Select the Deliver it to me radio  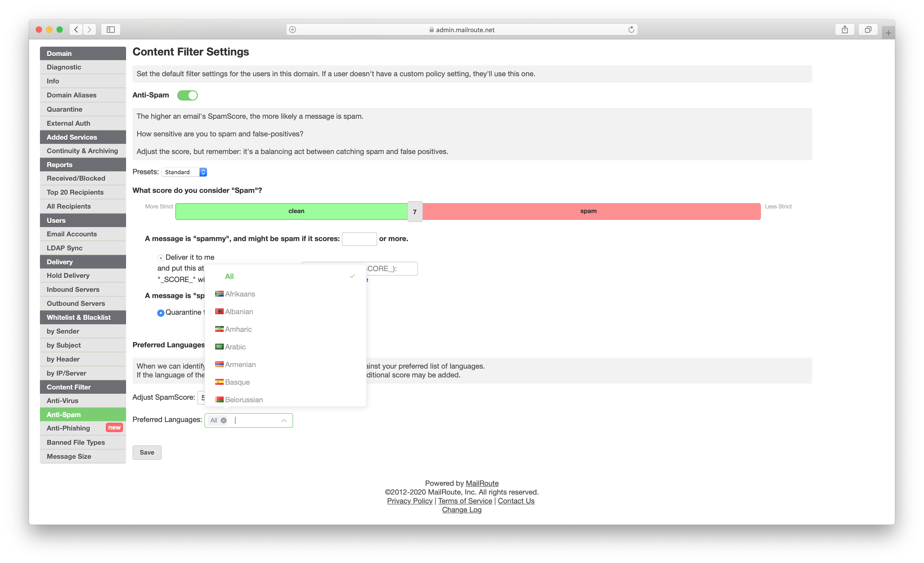coord(161,258)
